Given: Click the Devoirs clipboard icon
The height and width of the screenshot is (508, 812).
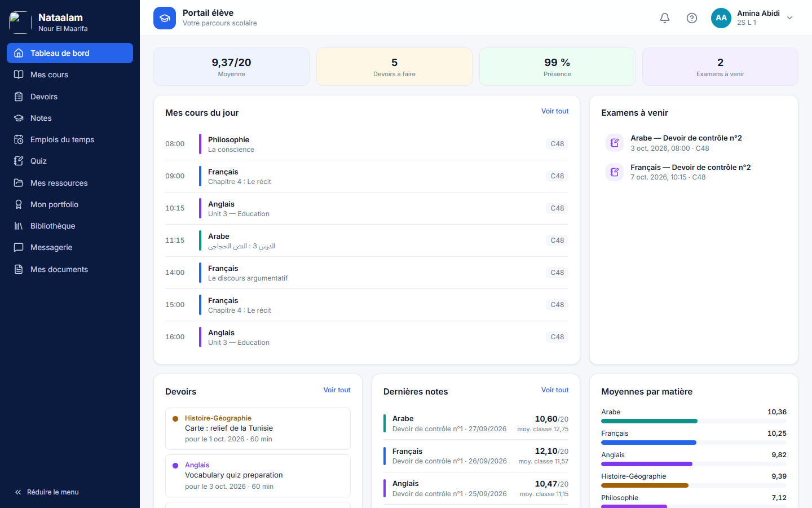Looking at the screenshot, I should click(19, 97).
